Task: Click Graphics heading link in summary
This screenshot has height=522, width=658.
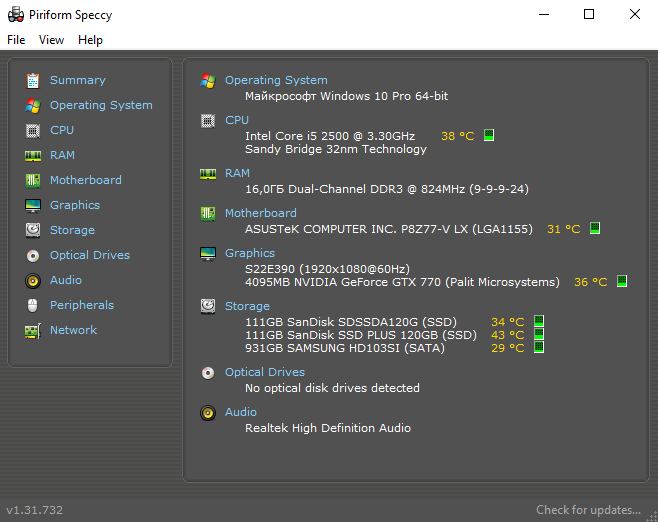Action: pyautogui.click(x=250, y=253)
